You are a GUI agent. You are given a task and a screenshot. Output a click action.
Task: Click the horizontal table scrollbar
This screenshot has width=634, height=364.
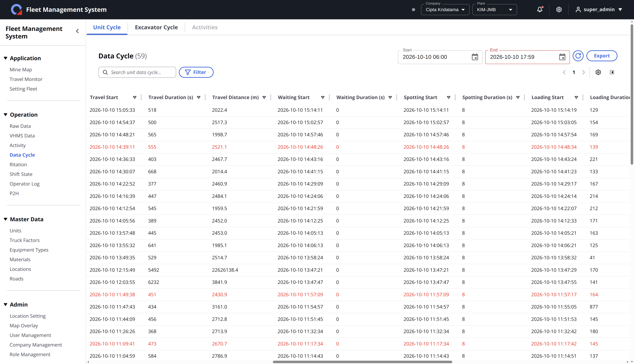(362, 362)
